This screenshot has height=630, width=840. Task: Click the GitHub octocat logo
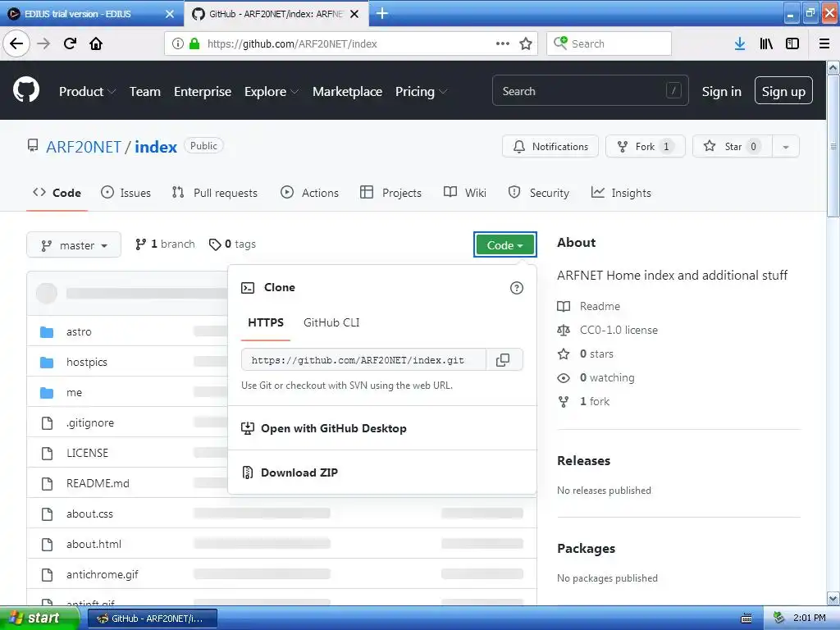pos(26,90)
